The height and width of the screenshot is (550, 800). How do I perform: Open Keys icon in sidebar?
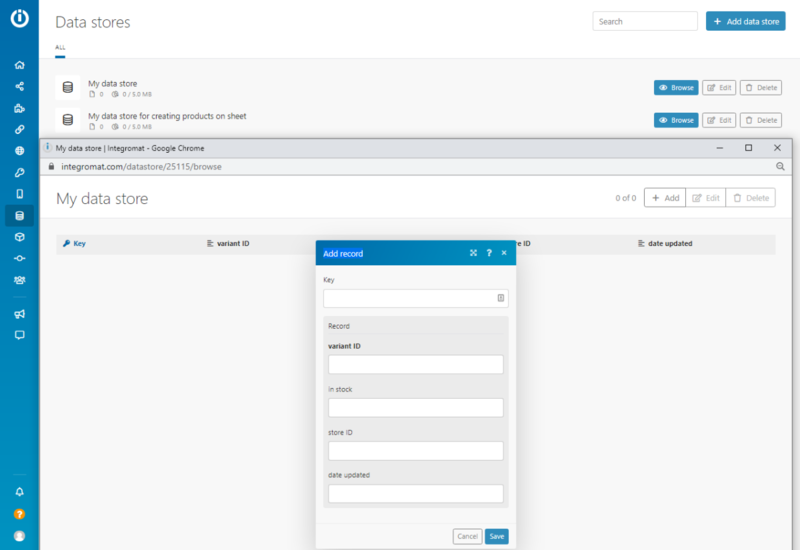click(19, 172)
